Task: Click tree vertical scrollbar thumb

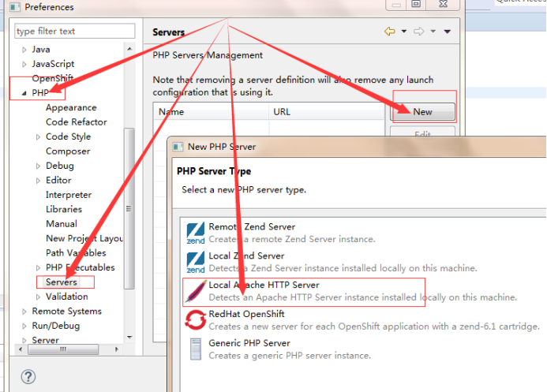Action: [x=129, y=208]
